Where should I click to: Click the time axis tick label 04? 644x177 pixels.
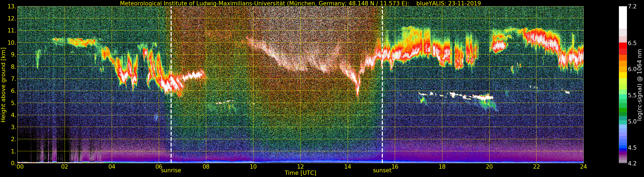click(x=112, y=167)
